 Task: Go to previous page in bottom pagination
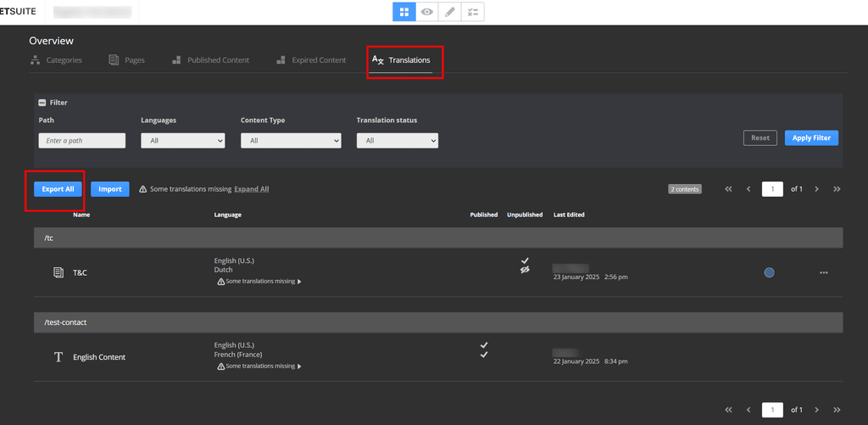pyautogui.click(x=748, y=410)
